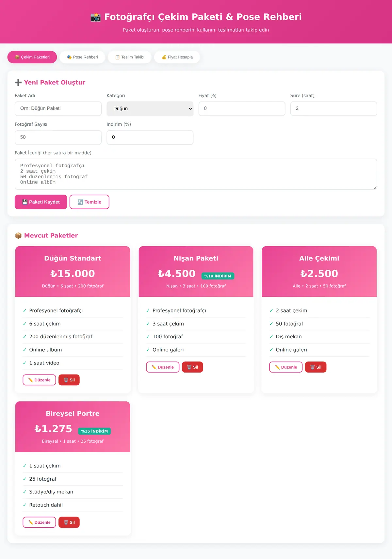The width and height of the screenshot is (392, 559).
Task: Click the 'Stüdyo/dış mekan' item
Action: 51,492
